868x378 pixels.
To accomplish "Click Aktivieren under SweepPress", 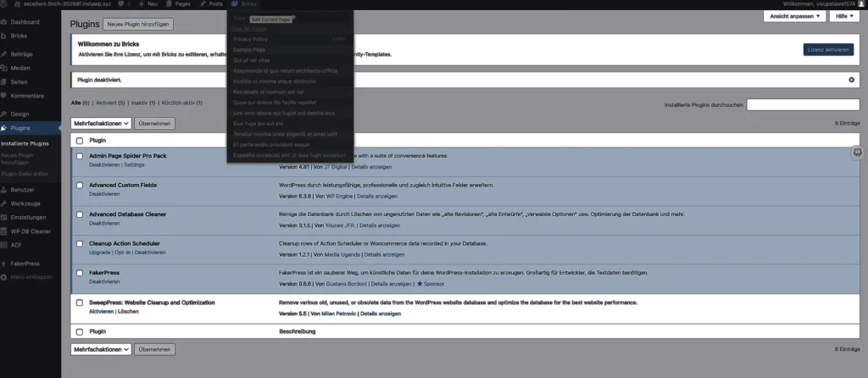I will click(x=102, y=312).
